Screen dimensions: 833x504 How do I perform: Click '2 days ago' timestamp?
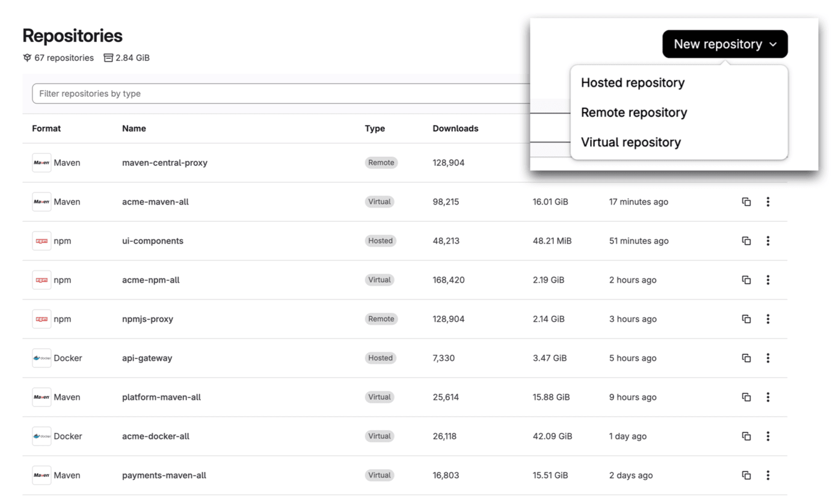point(631,476)
